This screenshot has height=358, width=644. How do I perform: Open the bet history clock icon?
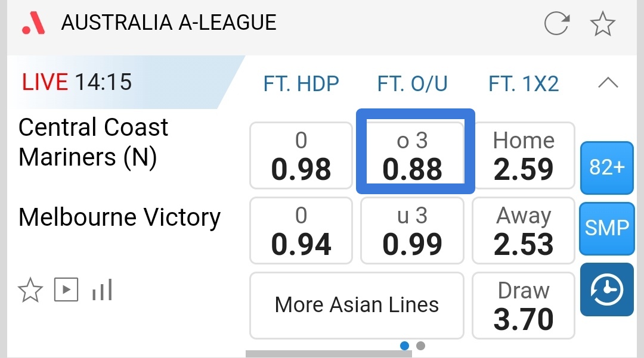(x=606, y=289)
